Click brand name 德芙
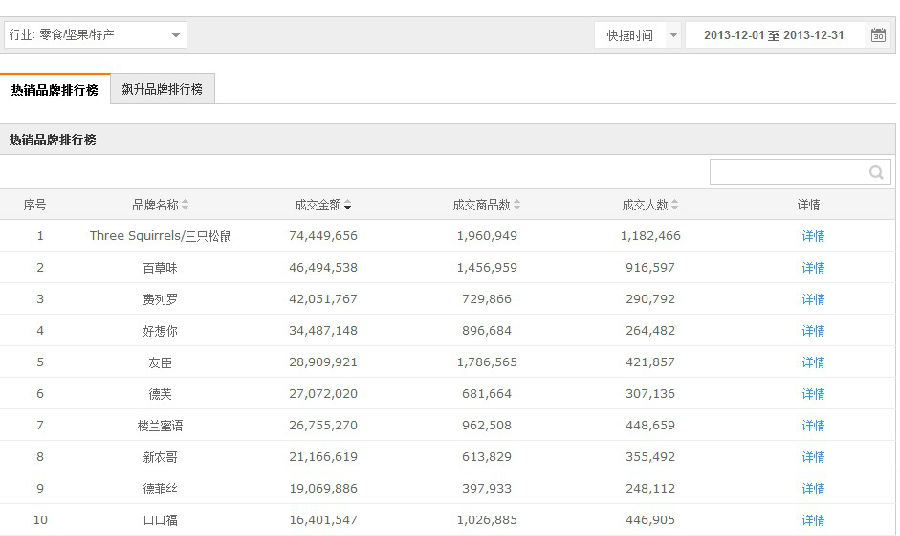The width and height of the screenshot is (900, 536). pyautogui.click(x=160, y=394)
